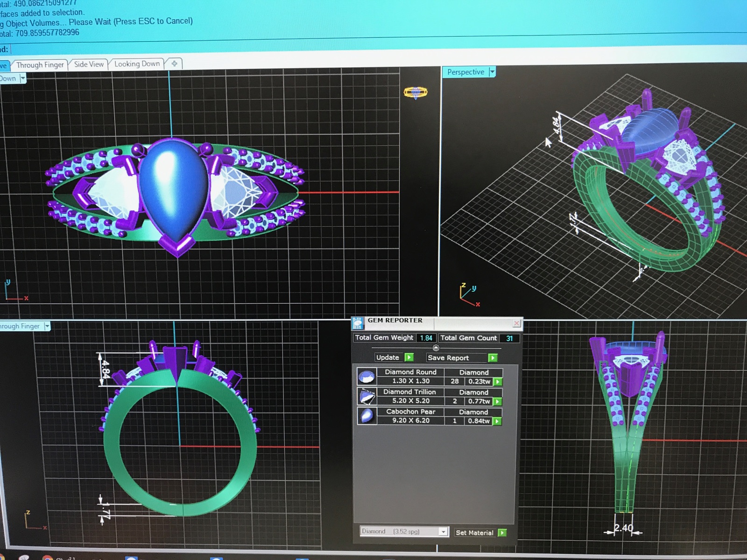The width and height of the screenshot is (747, 560).
Task: Click the Diamond Round gem thumbnail icon
Action: tap(366, 377)
